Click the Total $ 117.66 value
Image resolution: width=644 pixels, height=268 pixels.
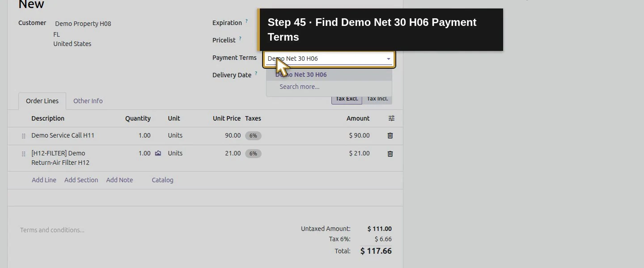pyautogui.click(x=376, y=251)
